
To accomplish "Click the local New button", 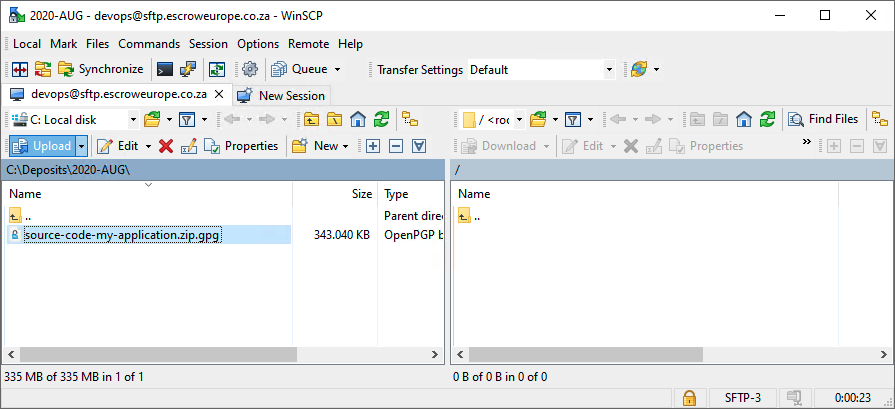I will pyautogui.click(x=316, y=146).
